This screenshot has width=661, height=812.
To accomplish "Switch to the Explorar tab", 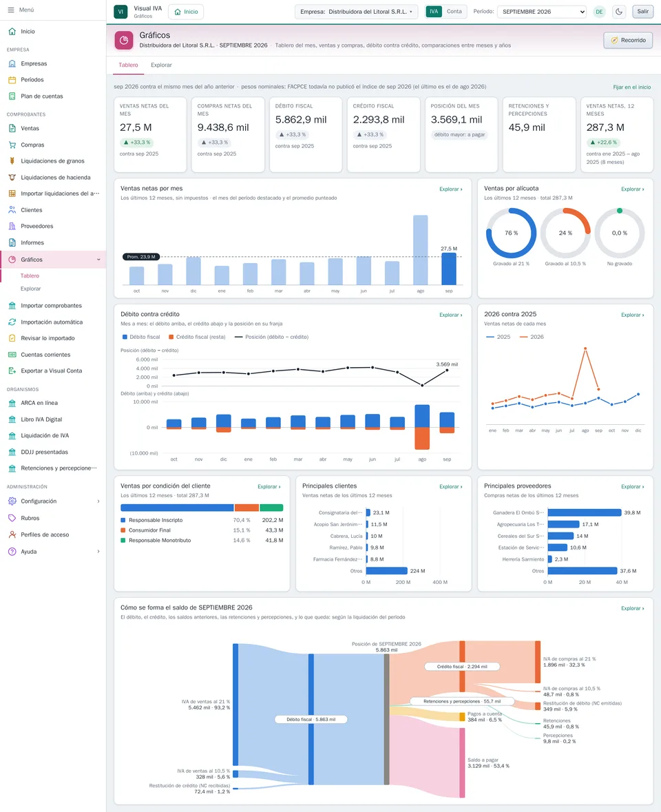I will coord(161,65).
